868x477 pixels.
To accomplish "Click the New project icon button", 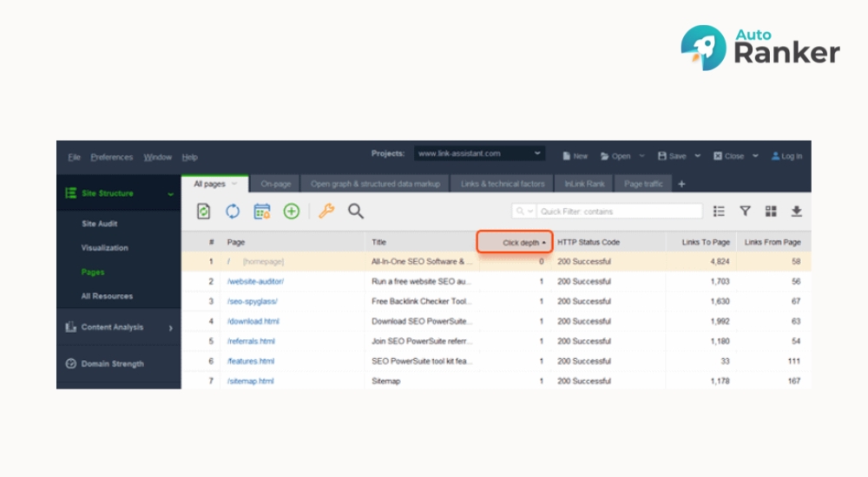I will [x=575, y=156].
